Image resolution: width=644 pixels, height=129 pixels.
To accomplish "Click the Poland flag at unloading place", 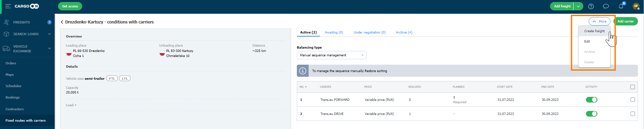I will (162, 53).
